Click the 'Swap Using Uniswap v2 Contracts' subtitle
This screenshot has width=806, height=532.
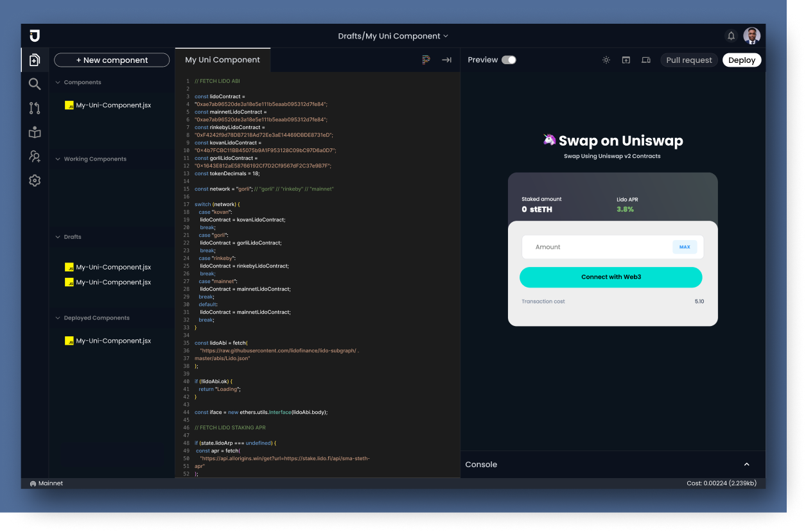point(612,156)
